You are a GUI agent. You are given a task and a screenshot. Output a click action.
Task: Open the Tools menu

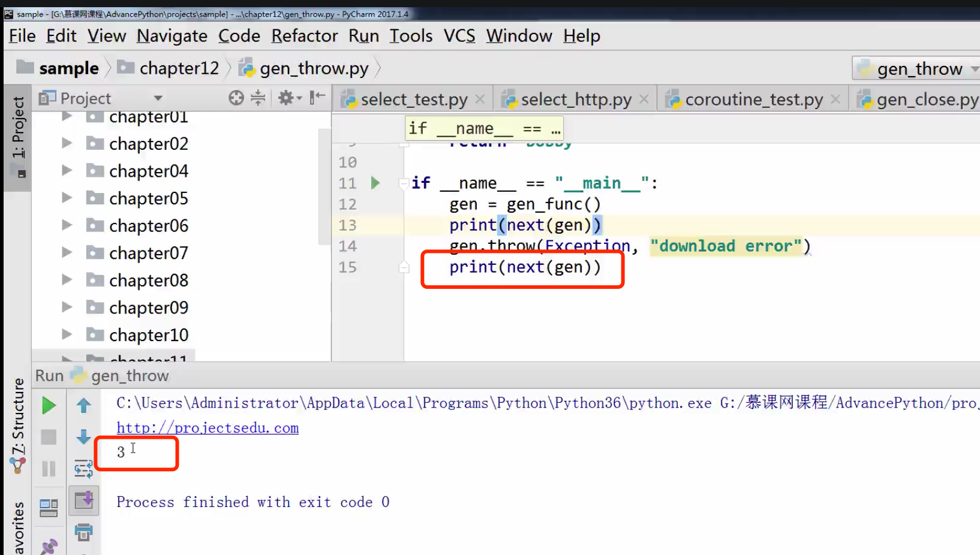pyautogui.click(x=411, y=36)
